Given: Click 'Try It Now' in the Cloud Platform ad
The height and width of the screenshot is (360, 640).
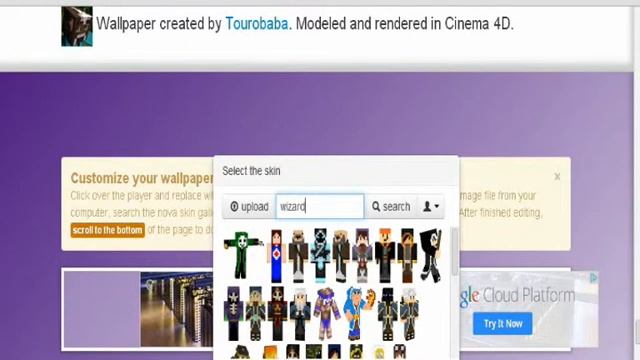Looking at the screenshot, I should (x=502, y=324).
